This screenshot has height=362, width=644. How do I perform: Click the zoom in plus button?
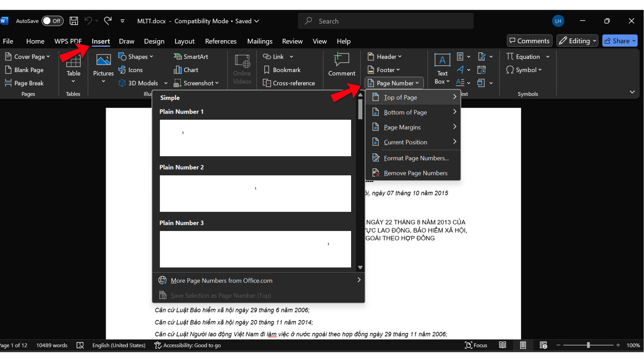pyautogui.click(x=618, y=345)
